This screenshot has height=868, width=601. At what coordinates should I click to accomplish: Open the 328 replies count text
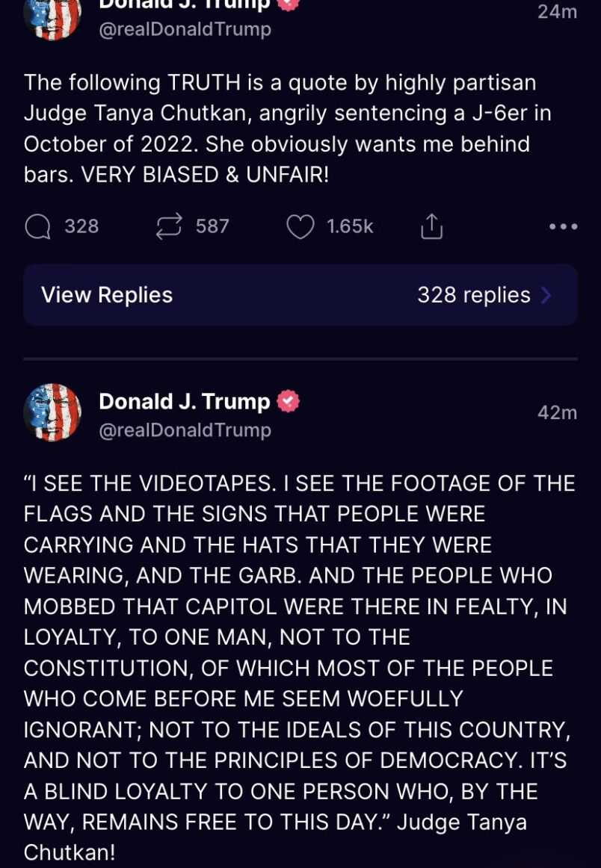click(x=473, y=295)
